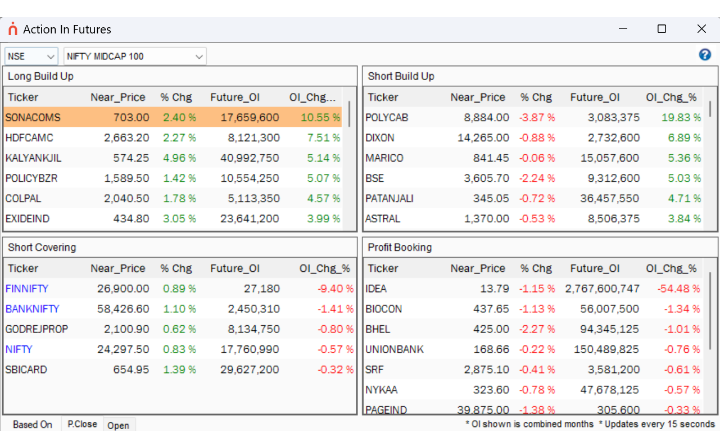Viewport: 720px width, 448px height.
Task: Minimize the Action In Futures window
Action: (x=623, y=29)
